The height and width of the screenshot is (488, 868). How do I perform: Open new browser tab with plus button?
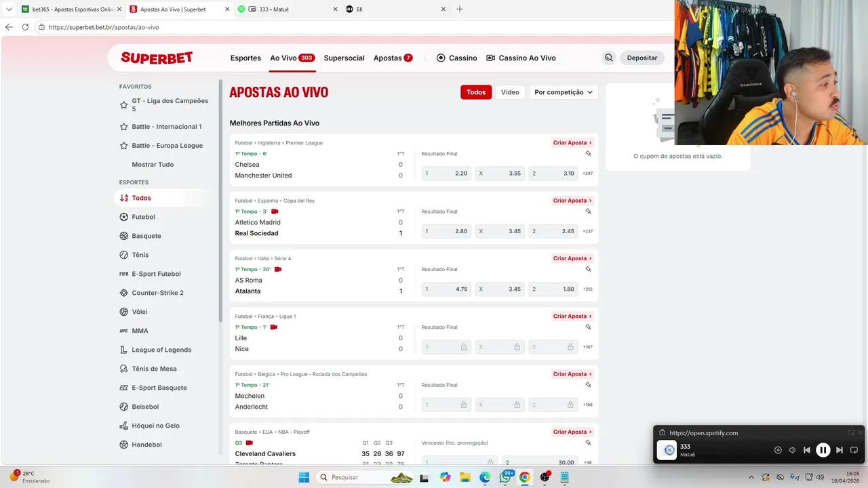click(460, 9)
